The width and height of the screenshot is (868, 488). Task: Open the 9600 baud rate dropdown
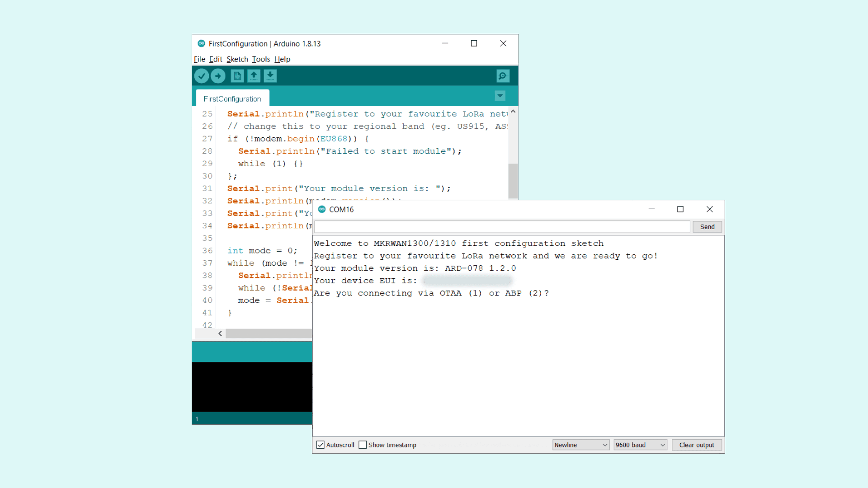pos(640,445)
